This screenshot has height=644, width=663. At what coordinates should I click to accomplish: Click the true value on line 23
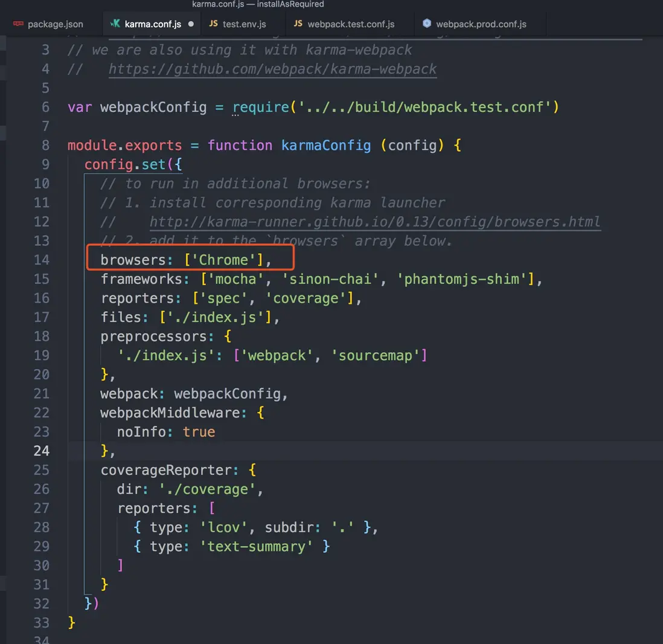tap(200, 431)
